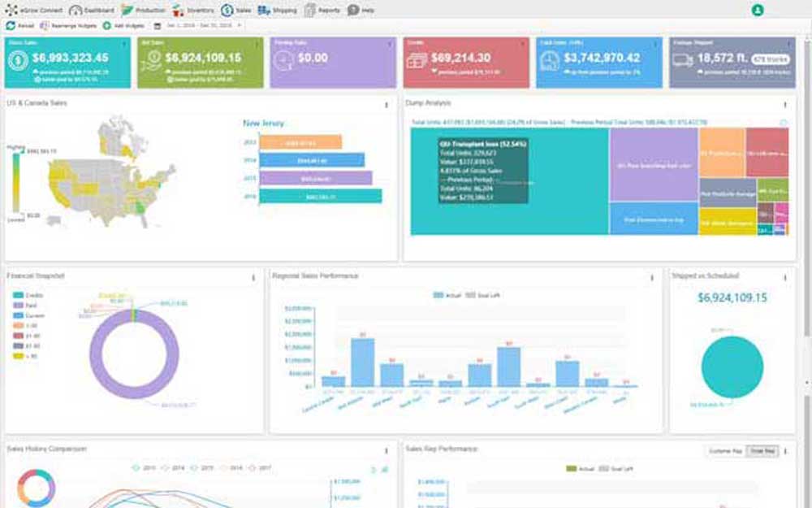Toggle the Paid legend series in Financial Snapshot

(x=18, y=302)
